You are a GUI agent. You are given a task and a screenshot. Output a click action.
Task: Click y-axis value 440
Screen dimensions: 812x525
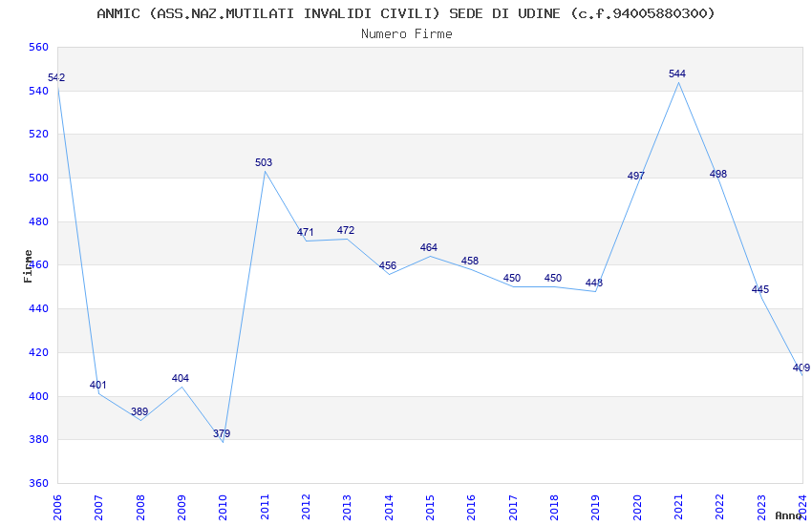pos(39,308)
